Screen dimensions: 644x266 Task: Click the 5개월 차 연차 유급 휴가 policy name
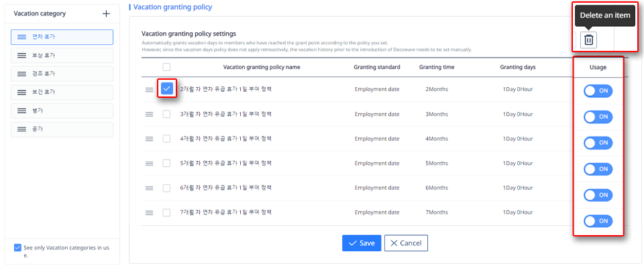pyautogui.click(x=226, y=163)
